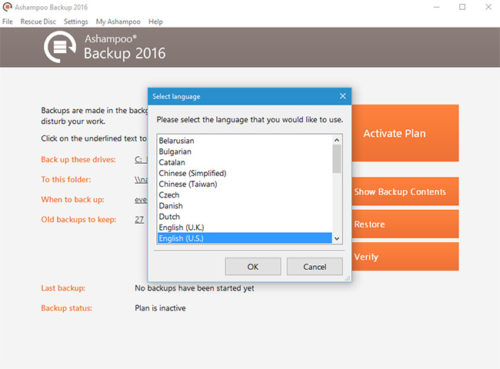
Task: Close the Ashampoo Backup main window
Action: 488,7
